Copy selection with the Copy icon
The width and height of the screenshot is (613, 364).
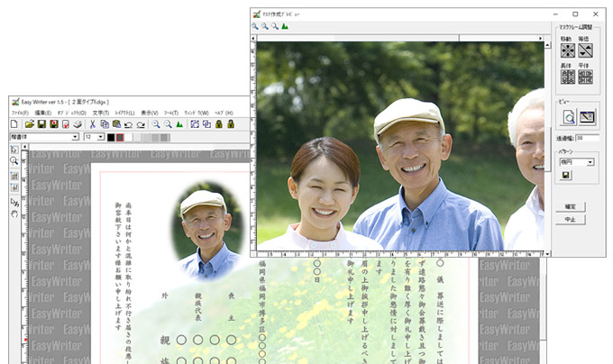coord(105,124)
